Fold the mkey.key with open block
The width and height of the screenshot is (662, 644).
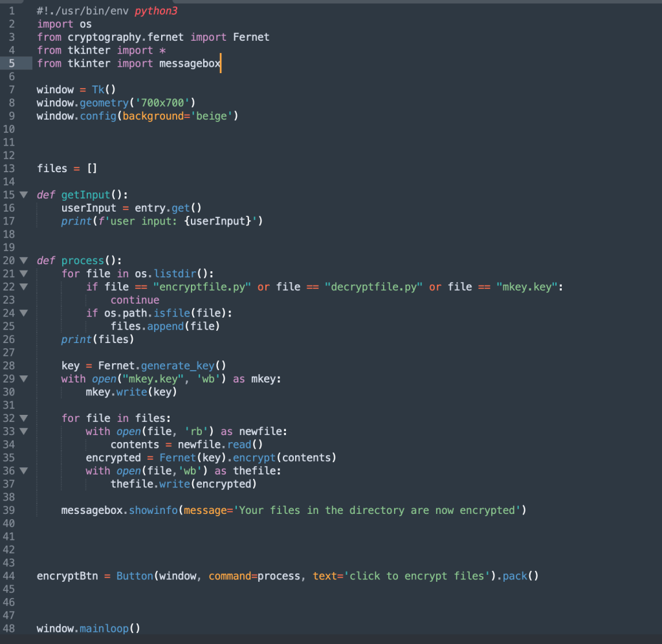(x=24, y=379)
